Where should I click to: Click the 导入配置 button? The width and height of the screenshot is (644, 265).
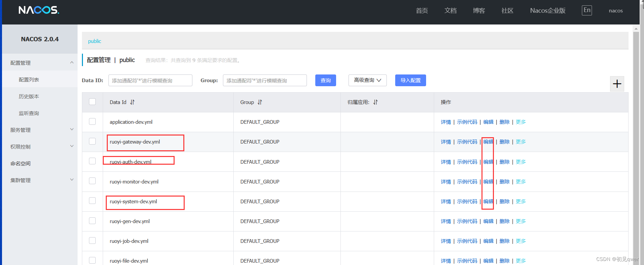tap(410, 80)
